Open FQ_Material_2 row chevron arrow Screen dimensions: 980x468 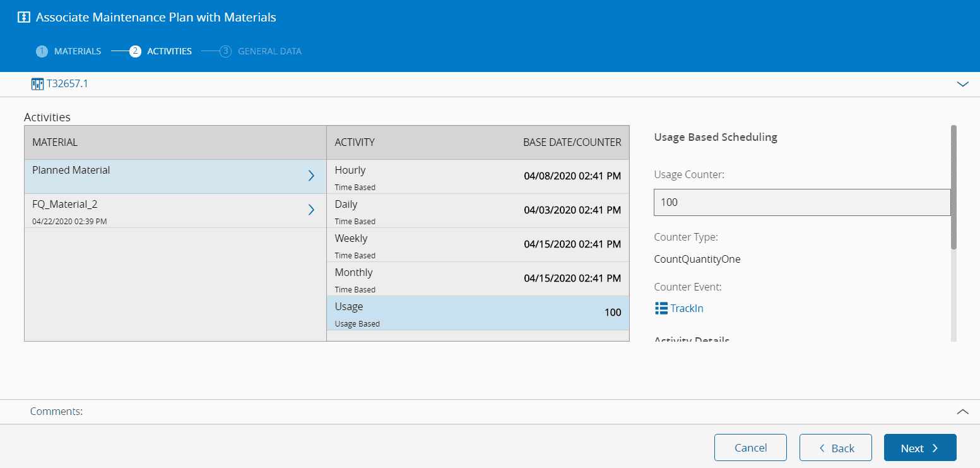click(310, 210)
